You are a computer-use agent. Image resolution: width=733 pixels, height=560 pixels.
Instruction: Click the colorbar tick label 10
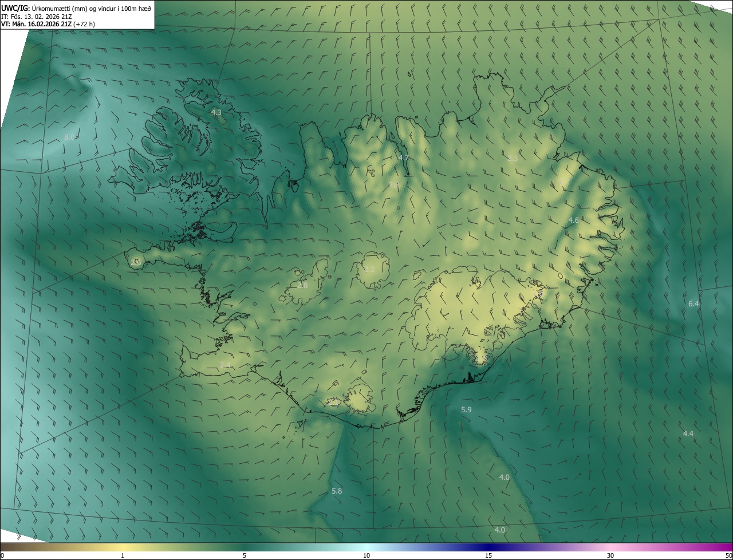[x=366, y=555]
